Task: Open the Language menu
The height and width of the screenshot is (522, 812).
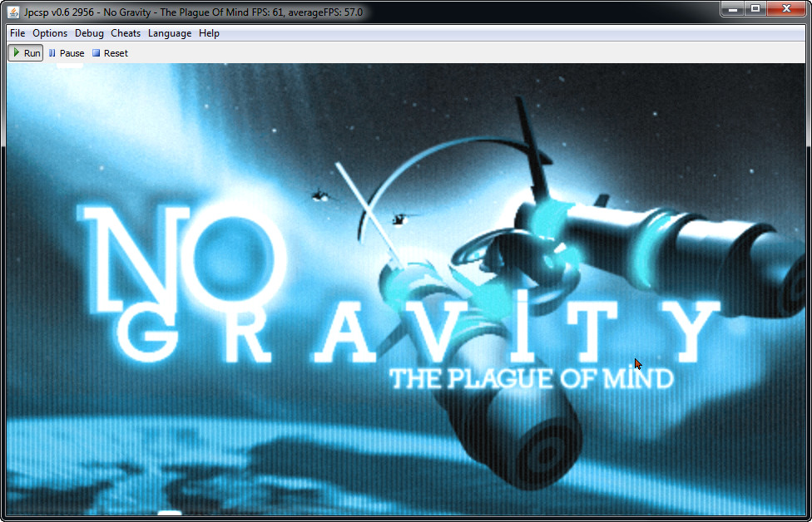Action: pyautogui.click(x=170, y=33)
